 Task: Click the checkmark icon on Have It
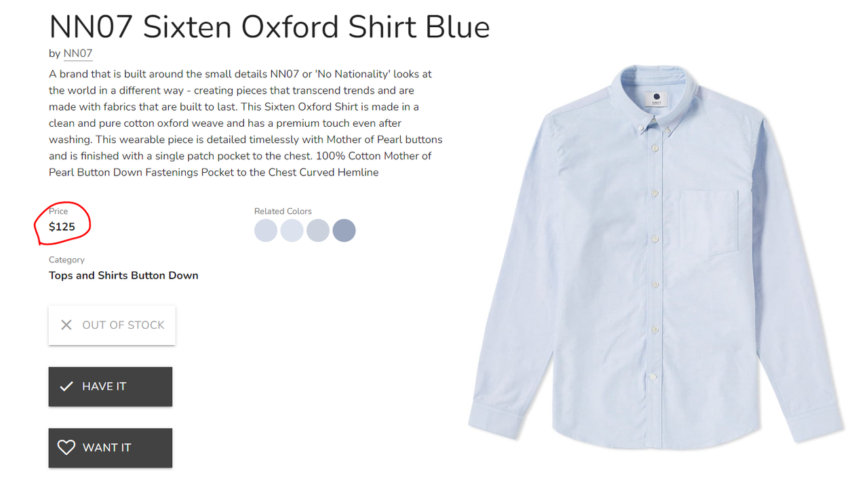point(66,386)
